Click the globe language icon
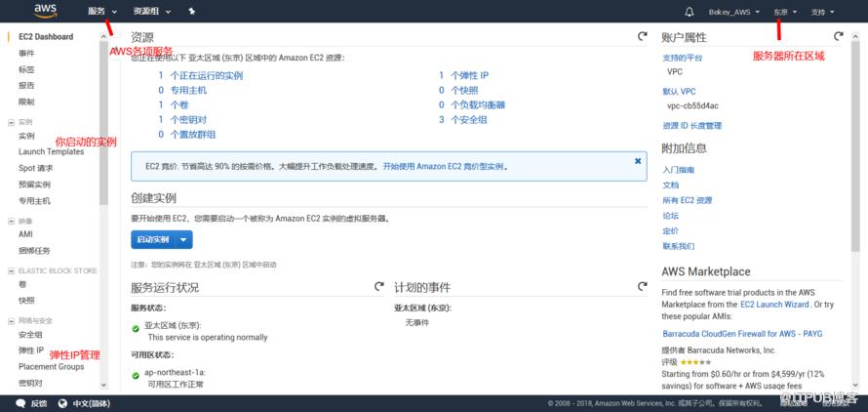Image resolution: width=868 pixels, height=412 pixels. pos(63,403)
